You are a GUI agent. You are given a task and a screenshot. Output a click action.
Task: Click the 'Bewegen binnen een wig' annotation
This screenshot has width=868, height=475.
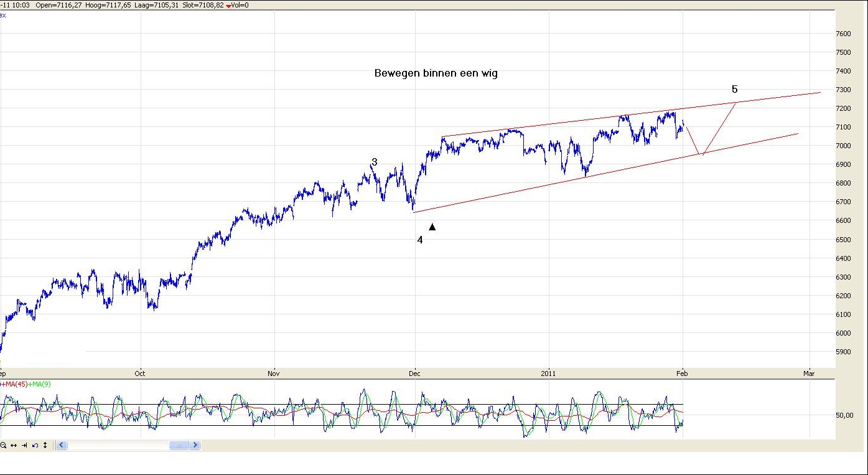point(436,73)
